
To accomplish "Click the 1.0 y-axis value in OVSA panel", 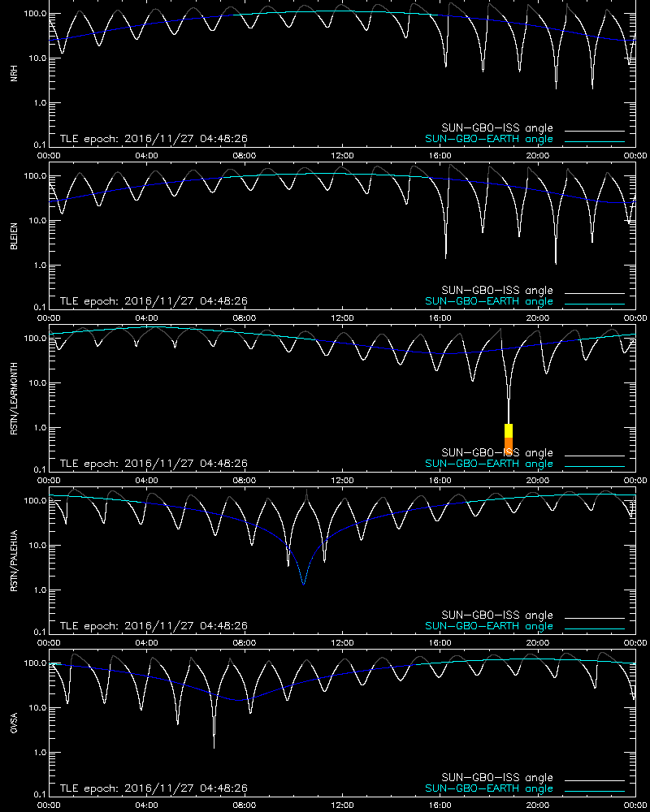I will pos(39,753).
